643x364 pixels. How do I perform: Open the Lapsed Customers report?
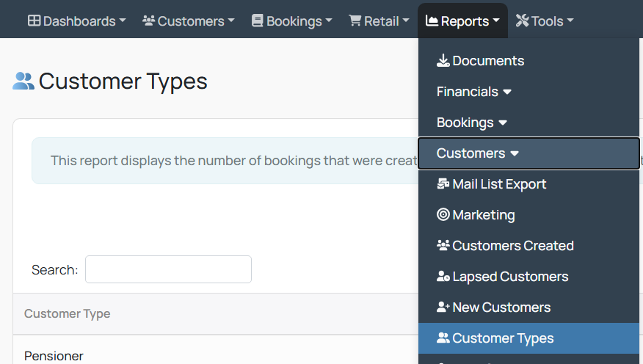[528, 276]
